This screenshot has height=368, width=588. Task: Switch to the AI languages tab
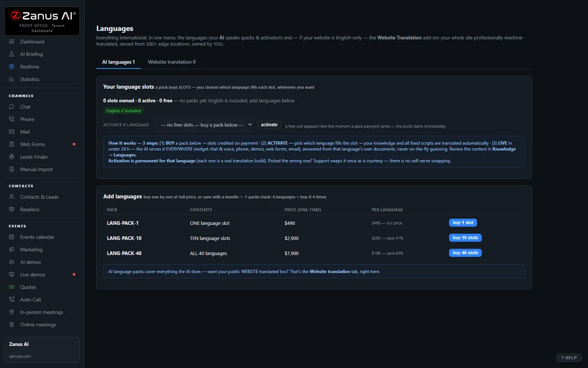click(x=119, y=62)
